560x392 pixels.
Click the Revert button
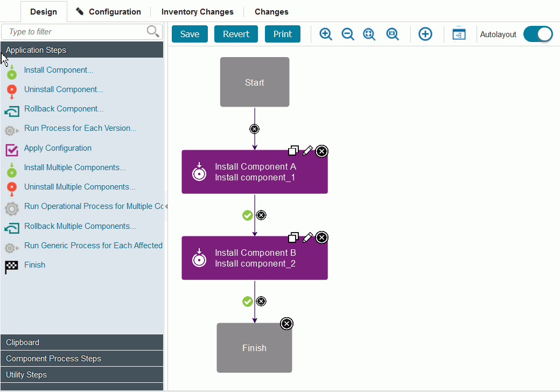[236, 33]
